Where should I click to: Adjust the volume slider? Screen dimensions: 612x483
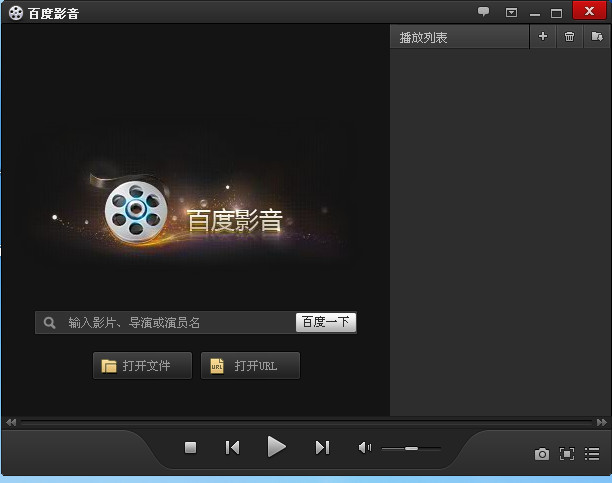411,448
